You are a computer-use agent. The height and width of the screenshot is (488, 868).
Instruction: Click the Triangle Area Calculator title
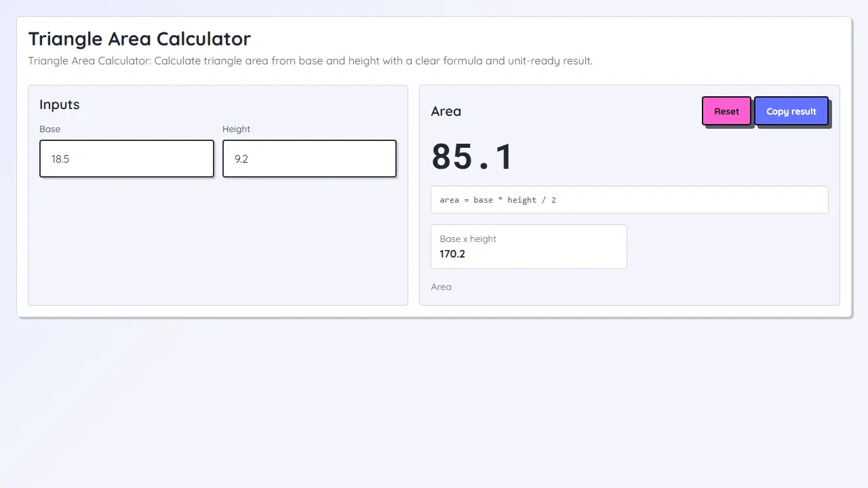[x=139, y=39]
